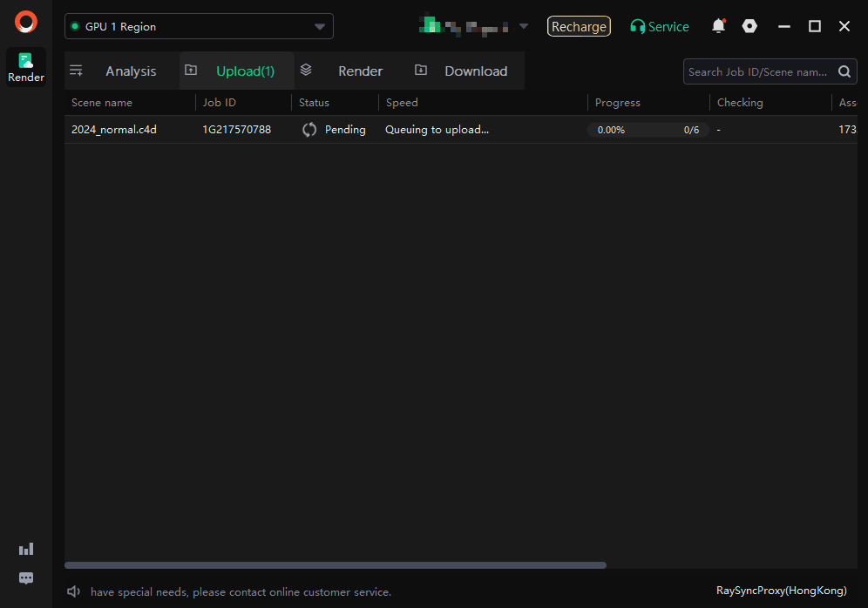
Task: Select the 2024_normal.c4d job row
Action: coord(114,130)
